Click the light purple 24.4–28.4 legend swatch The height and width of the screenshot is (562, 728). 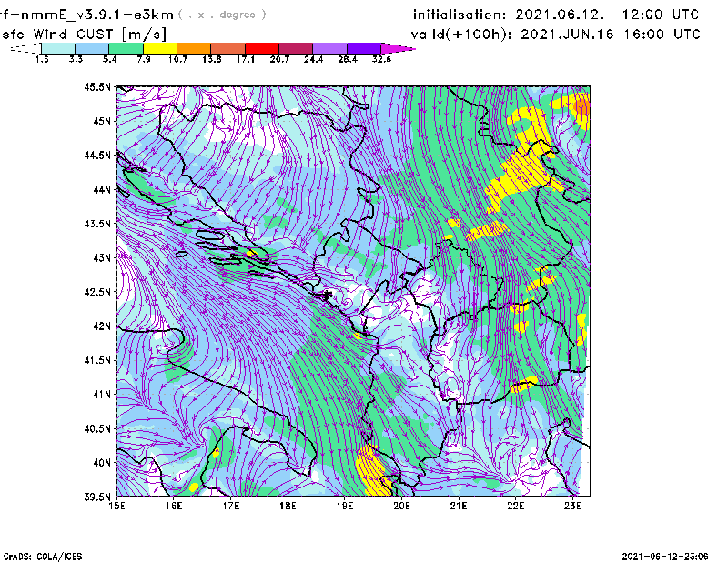tap(330, 48)
